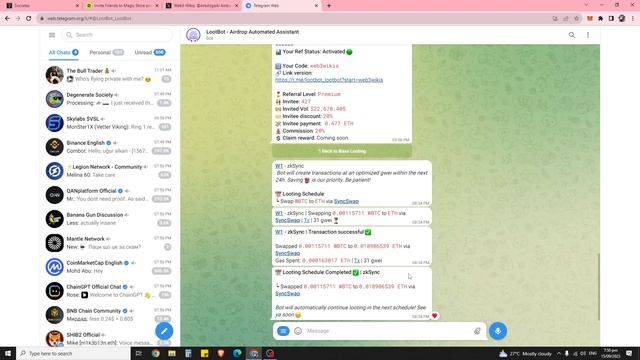Show hidden system tray icons

[559, 353]
